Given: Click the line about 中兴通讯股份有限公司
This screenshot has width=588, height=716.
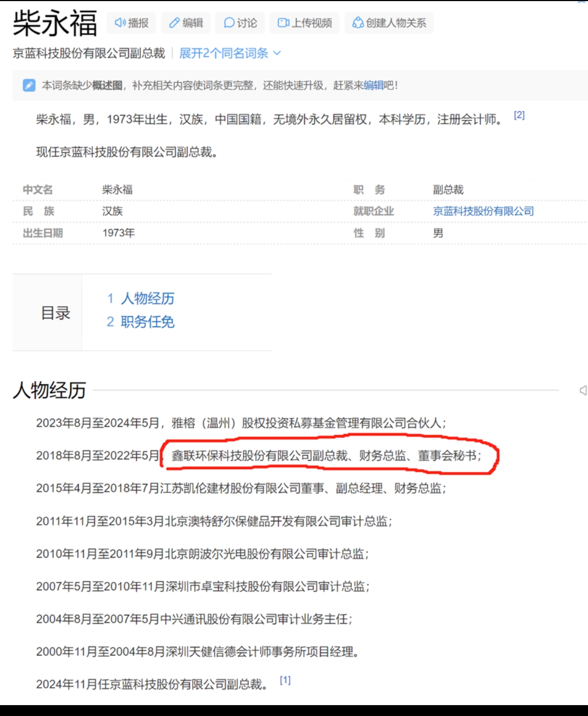Looking at the screenshot, I should click(194, 619).
